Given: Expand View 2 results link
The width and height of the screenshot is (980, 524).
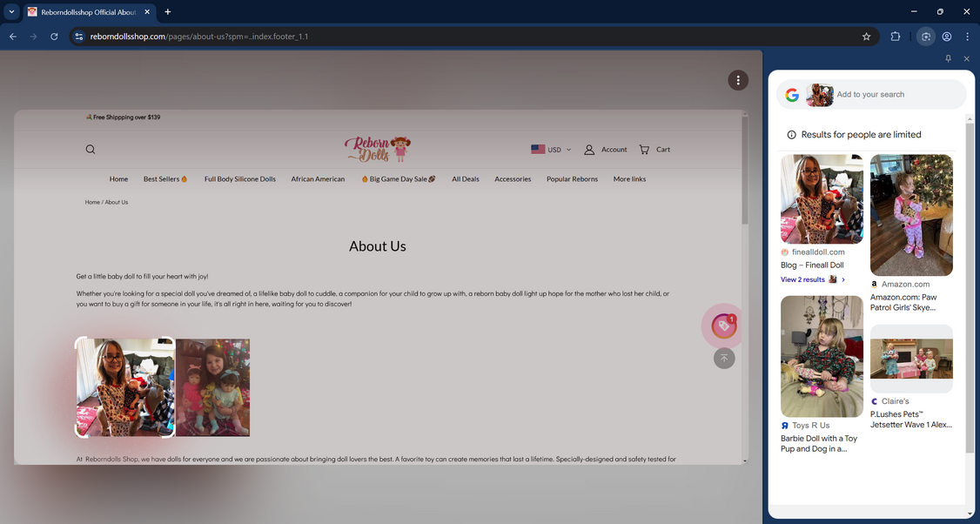Looking at the screenshot, I should click(813, 279).
